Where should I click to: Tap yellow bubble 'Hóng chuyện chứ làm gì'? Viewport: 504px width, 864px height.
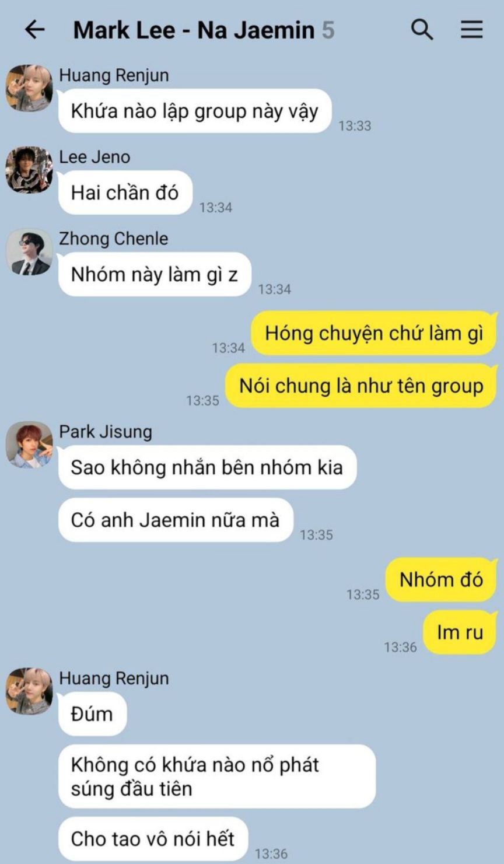click(374, 333)
